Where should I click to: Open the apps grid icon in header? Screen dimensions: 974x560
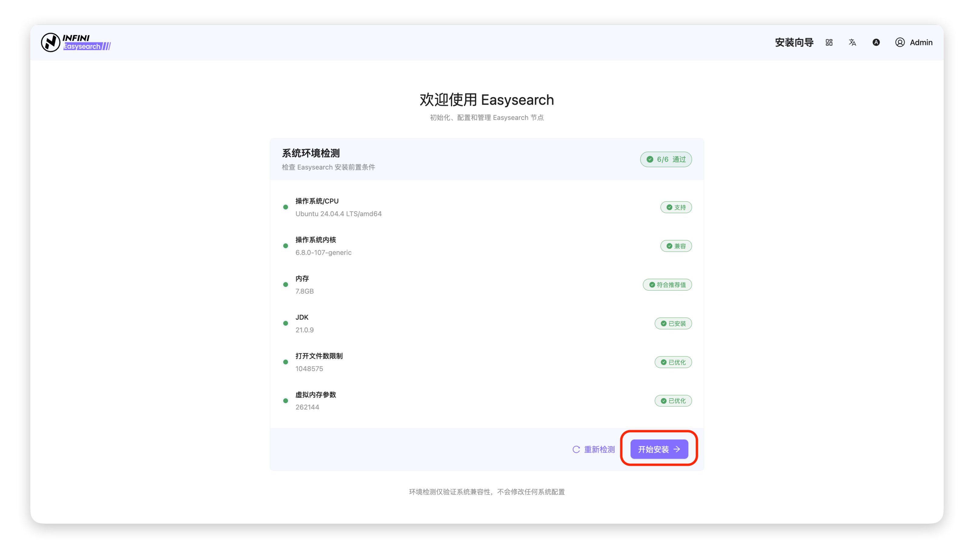tap(829, 42)
